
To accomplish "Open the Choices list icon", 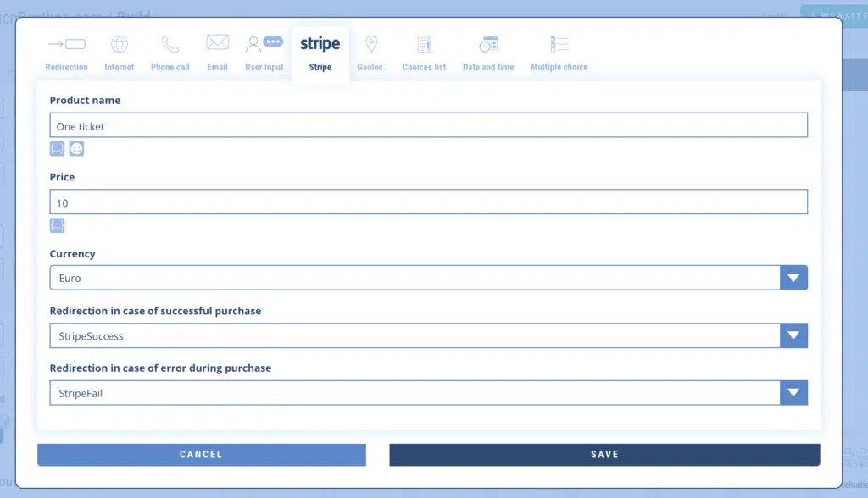I will coord(424,44).
